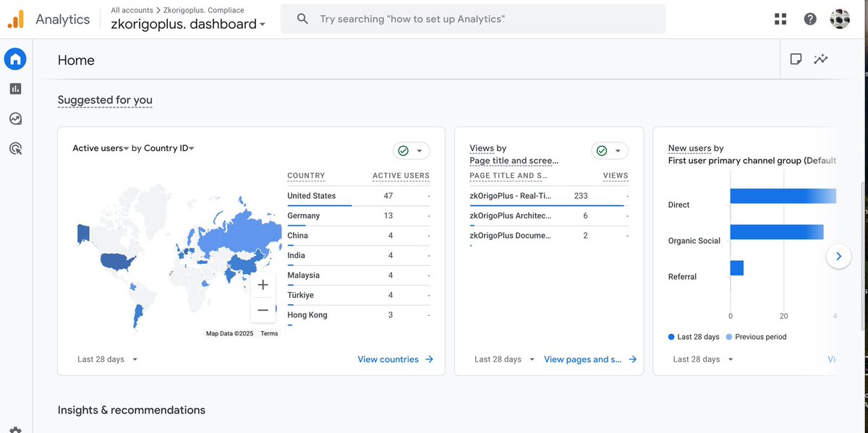Change Last 28 days on Active users card
The image size is (868, 433).
(108, 359)
